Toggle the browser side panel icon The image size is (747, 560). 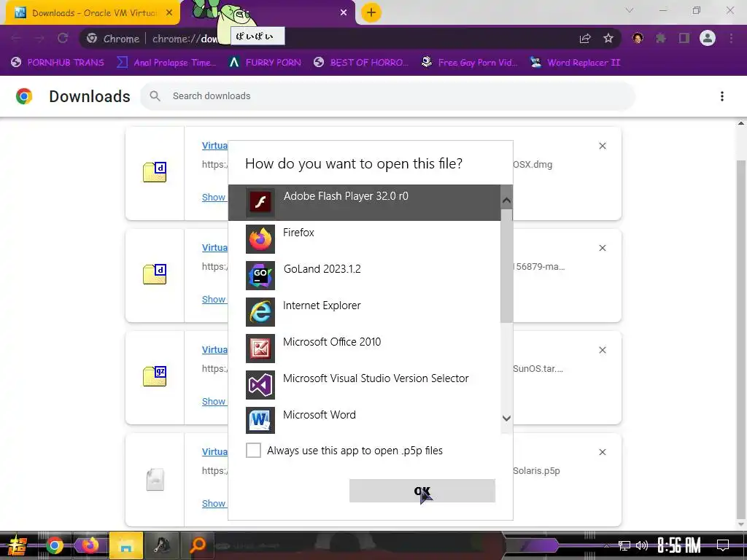684,38
